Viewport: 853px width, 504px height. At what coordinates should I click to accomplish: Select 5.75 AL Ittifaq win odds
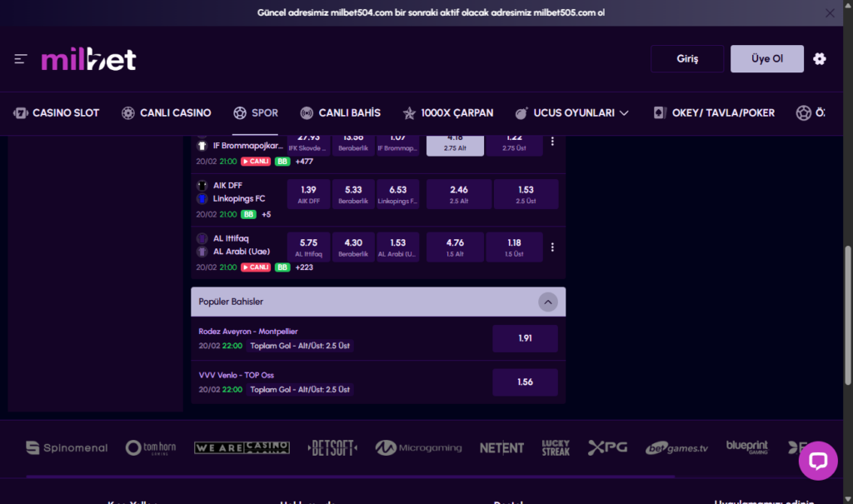click(x=308, y=247)
